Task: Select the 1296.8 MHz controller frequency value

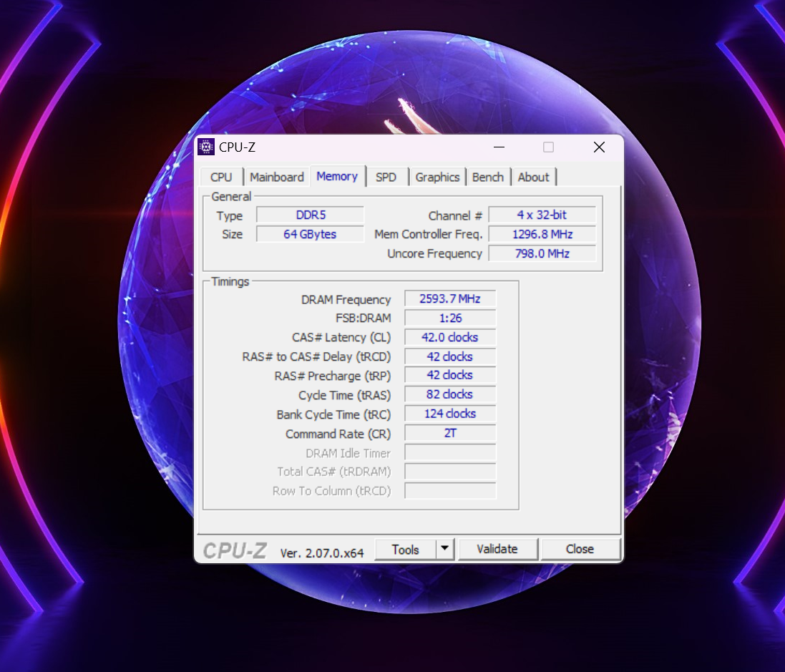Action: 542,234
